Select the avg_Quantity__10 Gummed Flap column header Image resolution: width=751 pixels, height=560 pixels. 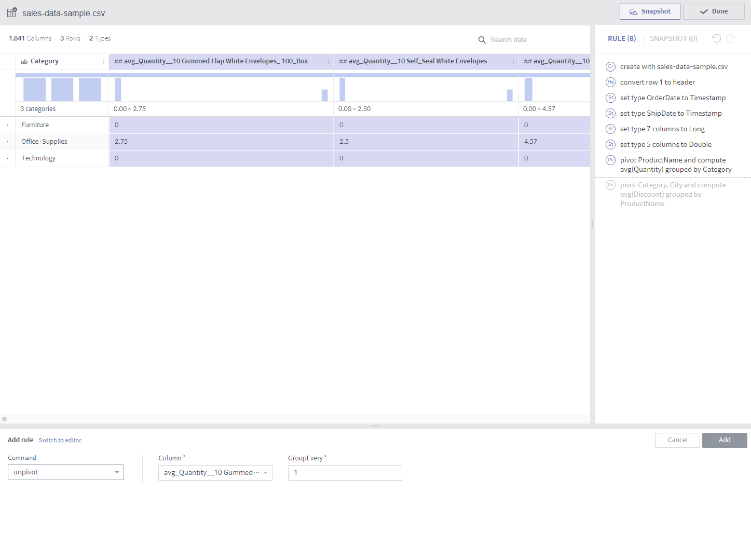(x=221, y=61)
